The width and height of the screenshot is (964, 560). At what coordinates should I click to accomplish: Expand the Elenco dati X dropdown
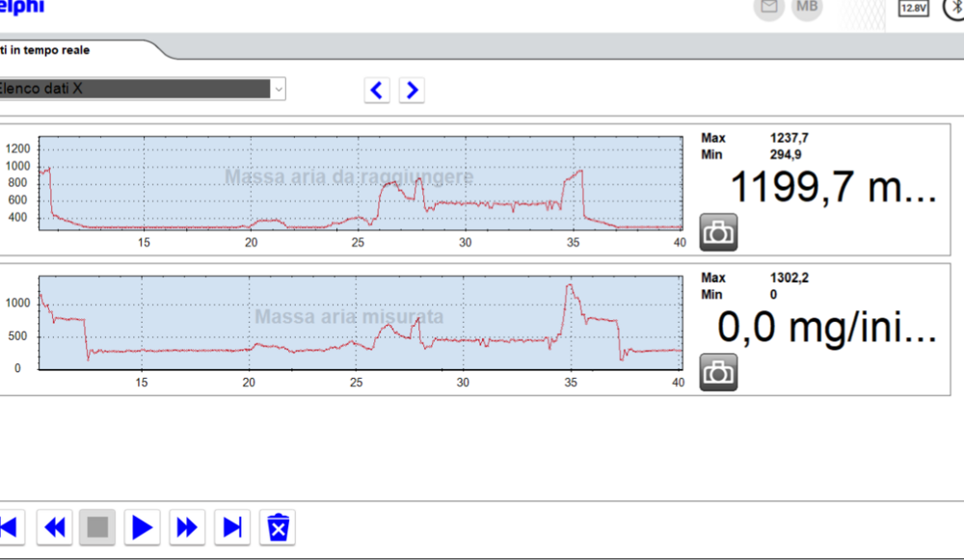278,89
